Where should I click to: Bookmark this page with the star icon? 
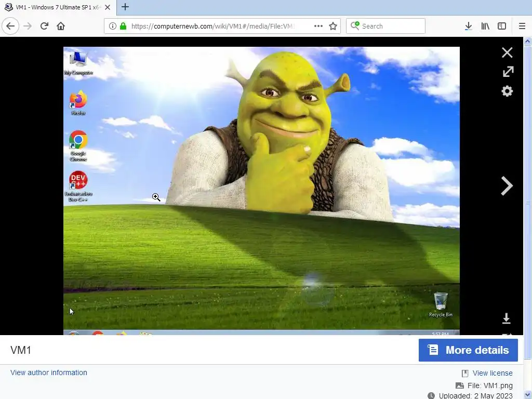coord(333,26)
